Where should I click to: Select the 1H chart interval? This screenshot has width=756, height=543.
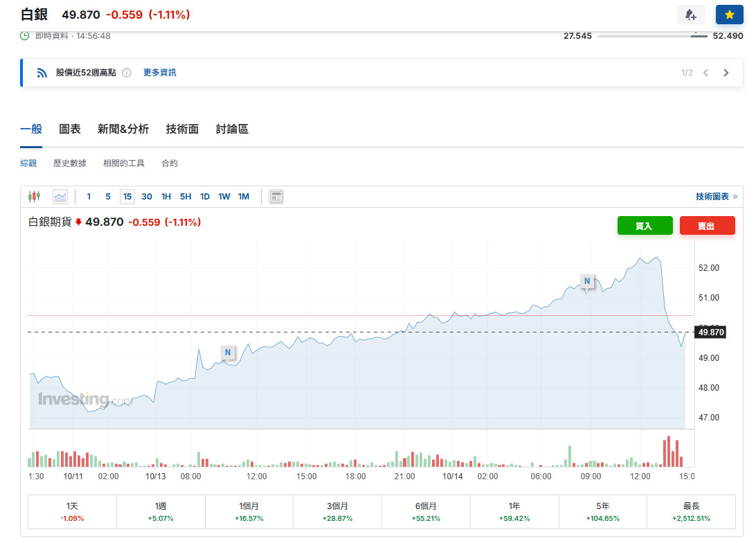(166, 197)
